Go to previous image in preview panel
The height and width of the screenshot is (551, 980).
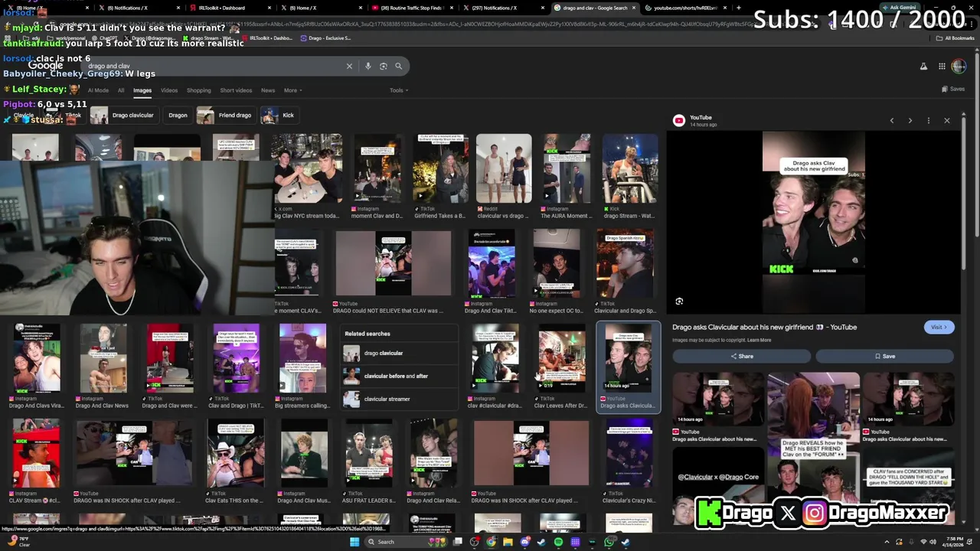pos(892,120)
